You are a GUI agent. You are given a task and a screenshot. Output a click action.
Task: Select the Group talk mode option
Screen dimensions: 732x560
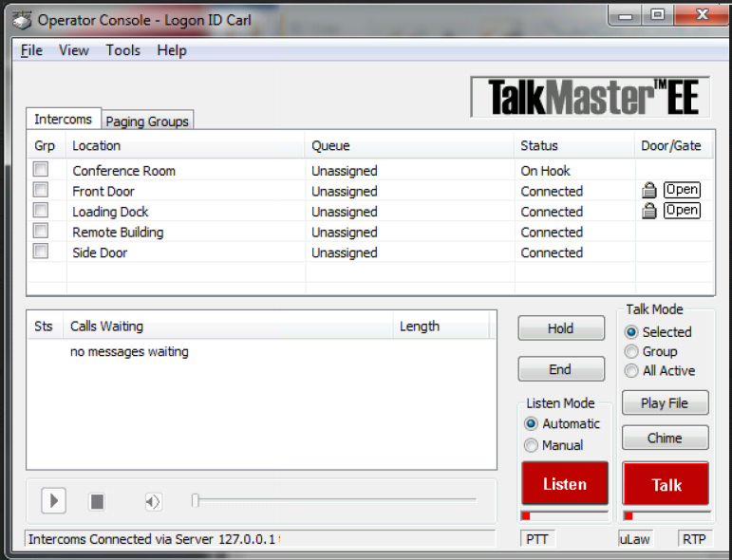point(632,351)
